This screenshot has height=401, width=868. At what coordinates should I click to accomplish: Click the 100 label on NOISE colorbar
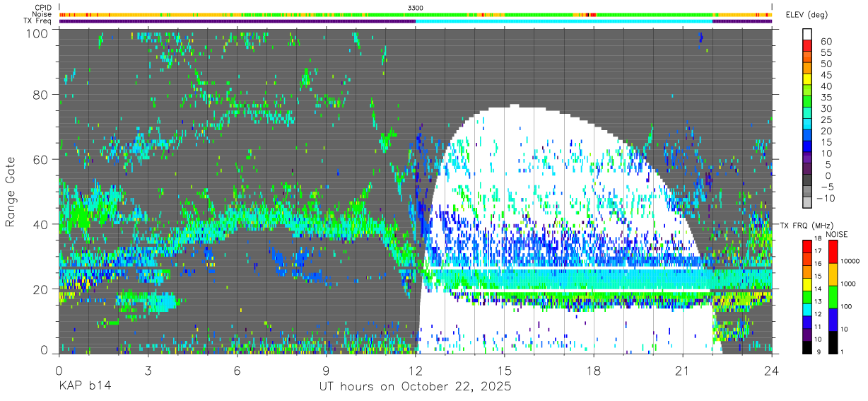(x=848, y=307)
